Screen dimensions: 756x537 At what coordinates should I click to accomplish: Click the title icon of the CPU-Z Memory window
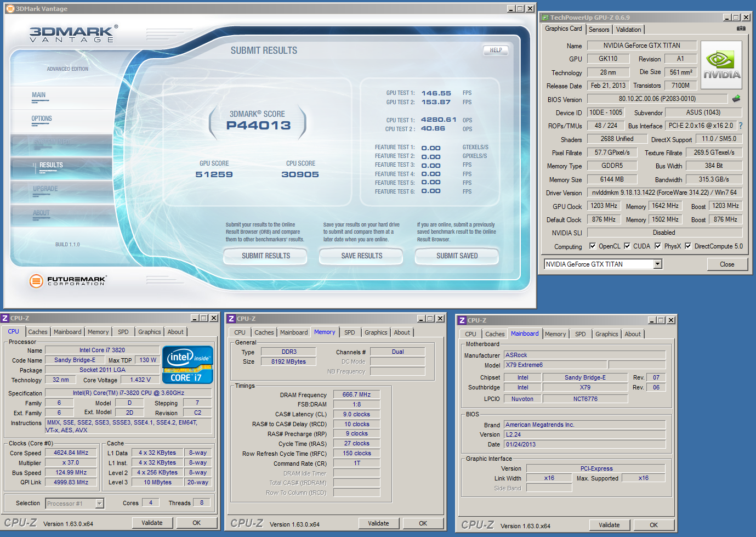tap(231, 319)
